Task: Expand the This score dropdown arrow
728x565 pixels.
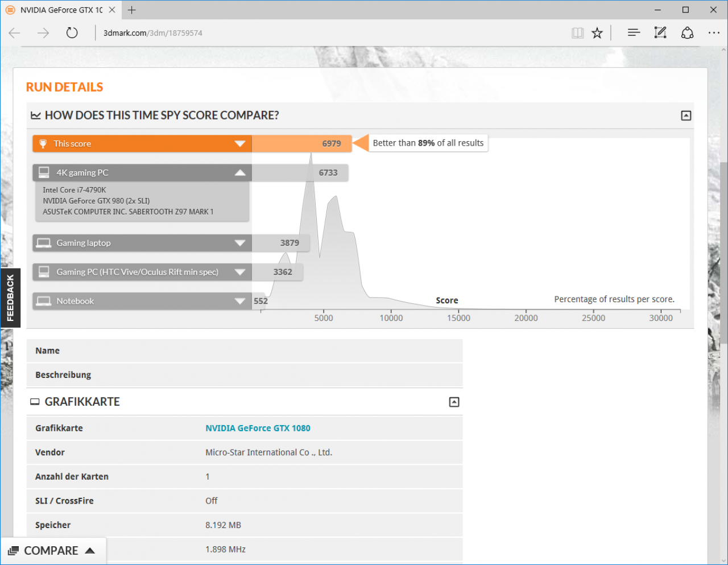Action: pos(240,144)
